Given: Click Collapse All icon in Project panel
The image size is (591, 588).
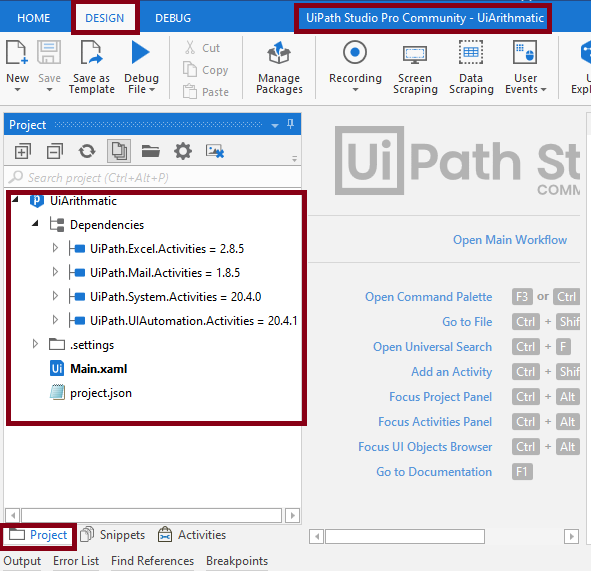Looking at the screenshot, I should click(x=55, y=152).
